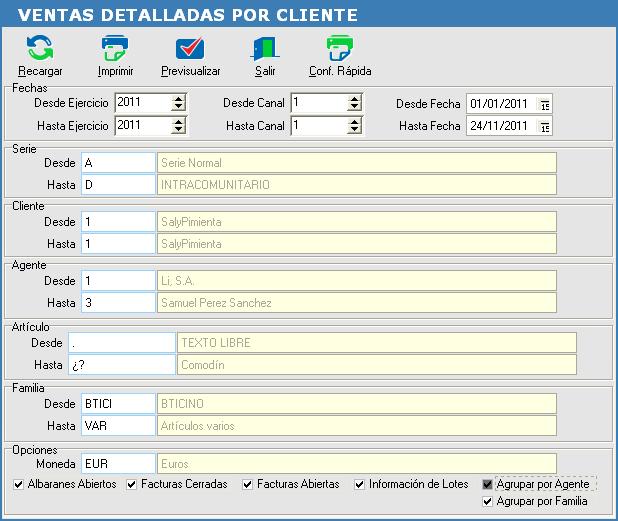The image size is (618, 521).
Task: Increase Desde Canal value
Action: point(355,99)
